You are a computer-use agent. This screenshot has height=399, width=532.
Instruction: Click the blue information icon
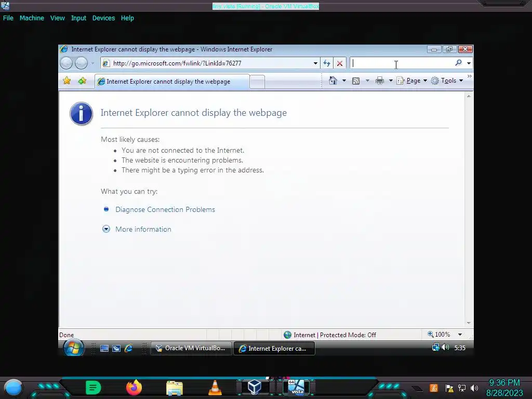click(81, 114)
